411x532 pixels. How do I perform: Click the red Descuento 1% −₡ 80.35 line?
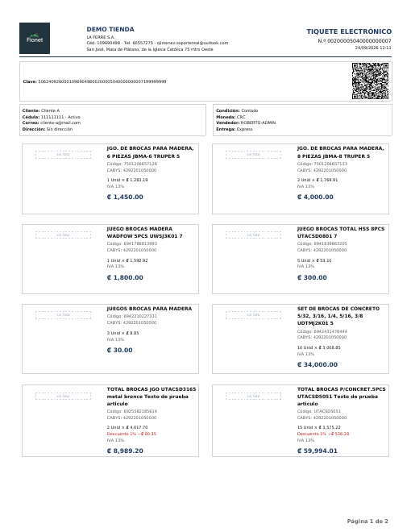click(131, 434)
